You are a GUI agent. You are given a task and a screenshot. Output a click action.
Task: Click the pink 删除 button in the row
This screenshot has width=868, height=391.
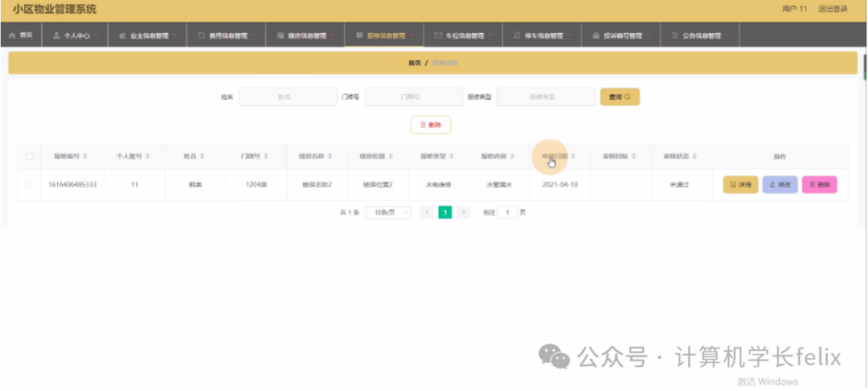click(819, 185)
